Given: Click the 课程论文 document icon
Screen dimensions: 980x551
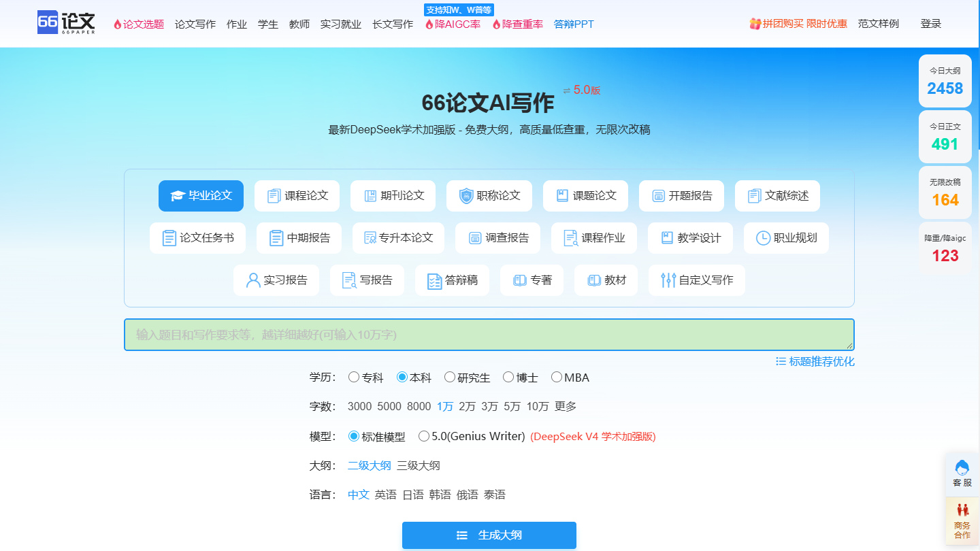Looking at the screenshot, I should coord(274,196).
